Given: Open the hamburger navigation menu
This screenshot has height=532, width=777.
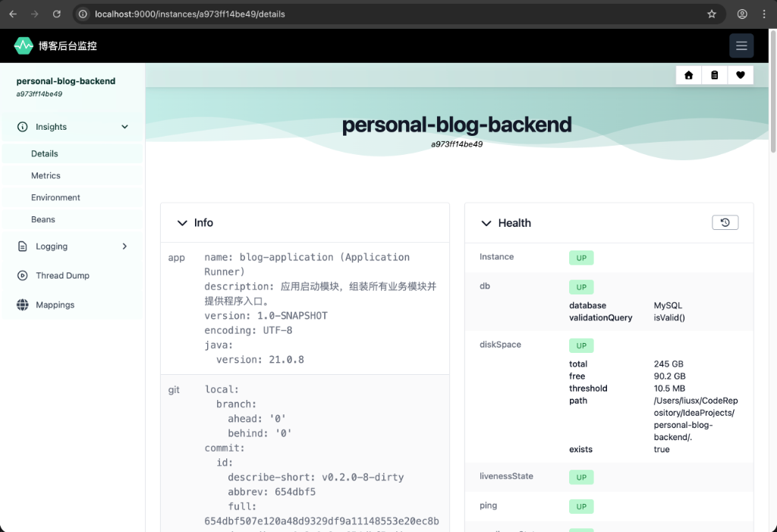Looking at the screenshot, I should [741, 46].
